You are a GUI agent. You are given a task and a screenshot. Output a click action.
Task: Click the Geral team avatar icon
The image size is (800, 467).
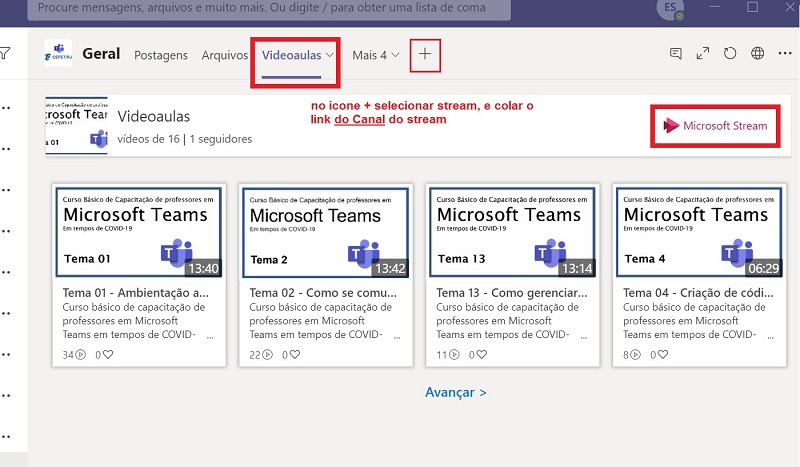[x=58, y=53]
